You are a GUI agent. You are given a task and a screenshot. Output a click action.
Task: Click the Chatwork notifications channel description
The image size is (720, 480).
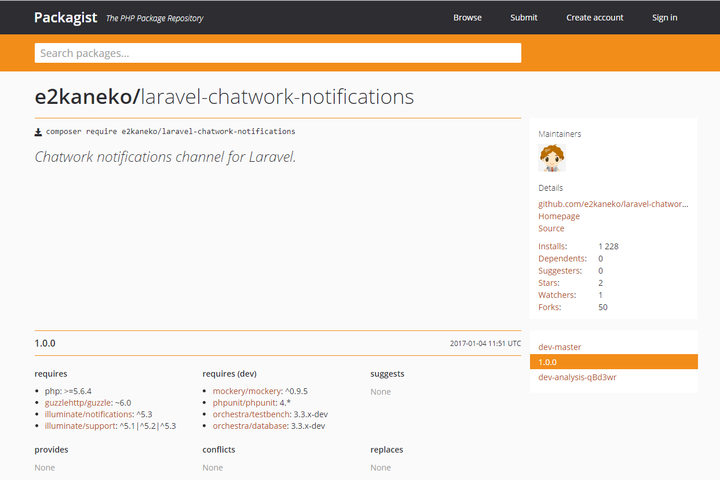[x=165, y=157]
